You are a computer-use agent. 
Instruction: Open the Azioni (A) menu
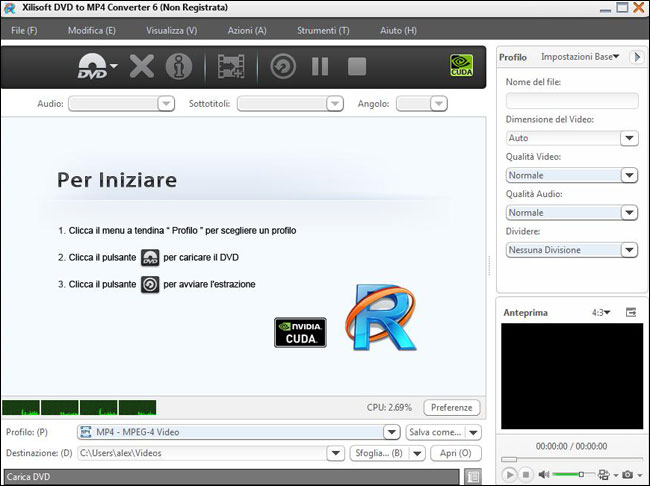pyautogui.click(x=247, y=30)
